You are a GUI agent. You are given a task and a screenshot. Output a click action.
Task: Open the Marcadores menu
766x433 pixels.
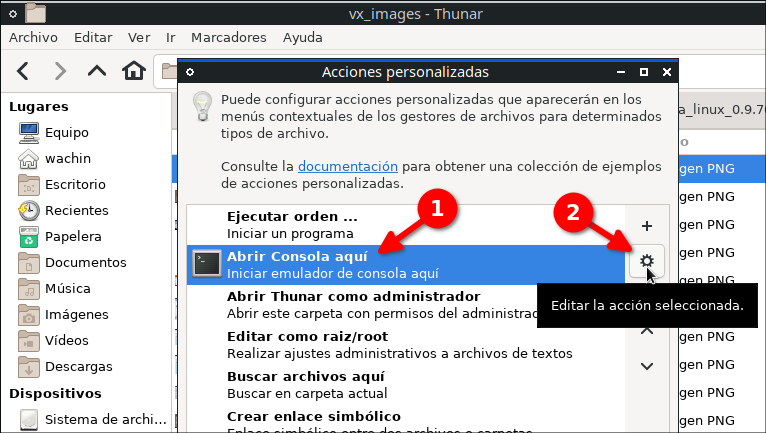[229, 38]
